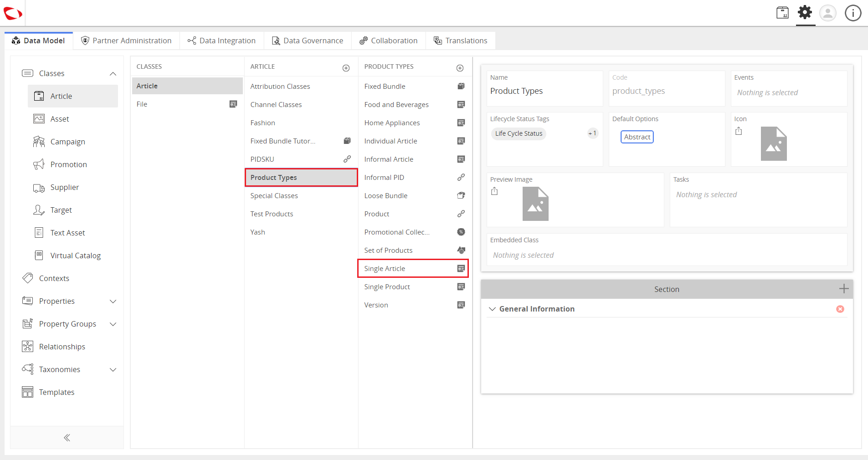Switch to the Partner Administration tab
This screenshot has height=460, width=868.
tap(126, 41)
